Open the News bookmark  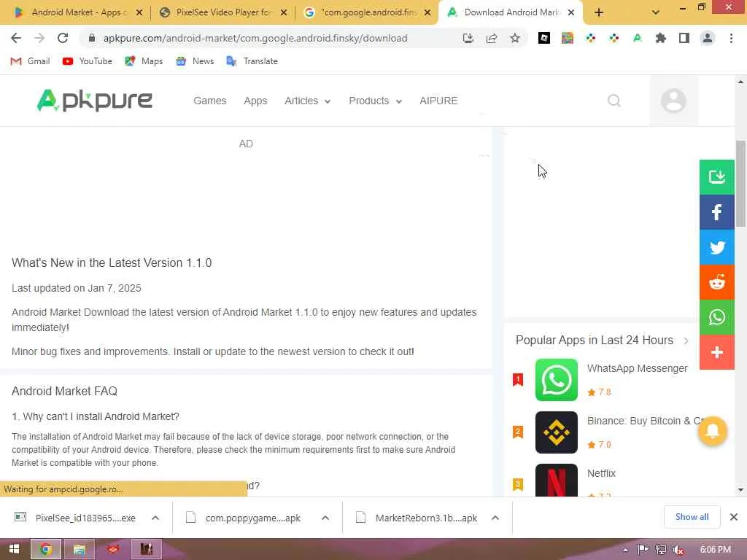194,61
